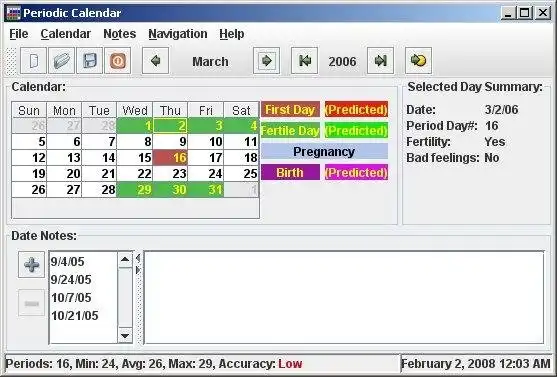Click the Fertile Day legend swatch
557x377 pixels.
pos(290,130)
